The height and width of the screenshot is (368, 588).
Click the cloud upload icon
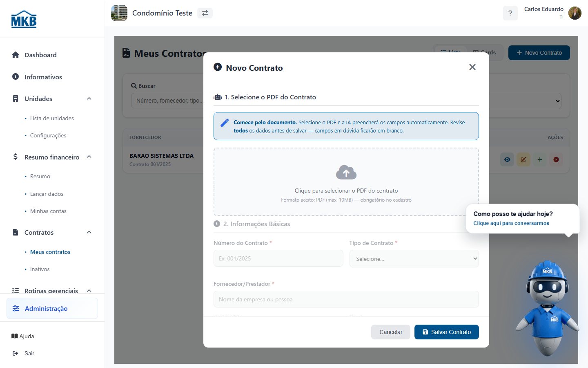click(x=346, y=173)
